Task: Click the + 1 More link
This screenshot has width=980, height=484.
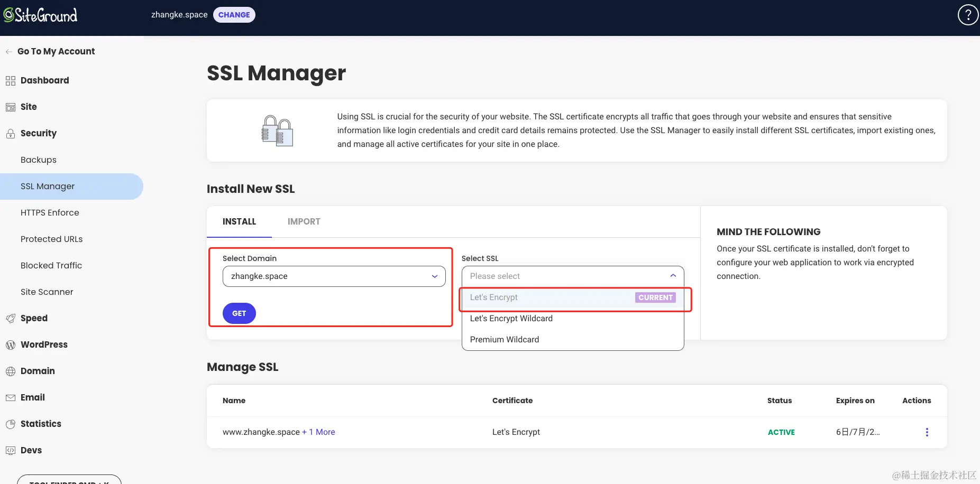Action: tap(318, 432)
